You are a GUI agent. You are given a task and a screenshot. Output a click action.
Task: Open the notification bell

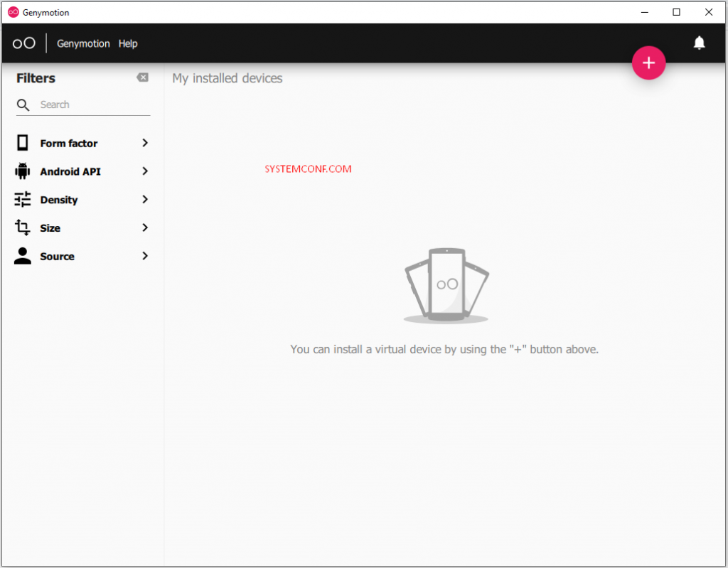pos(700,43)
